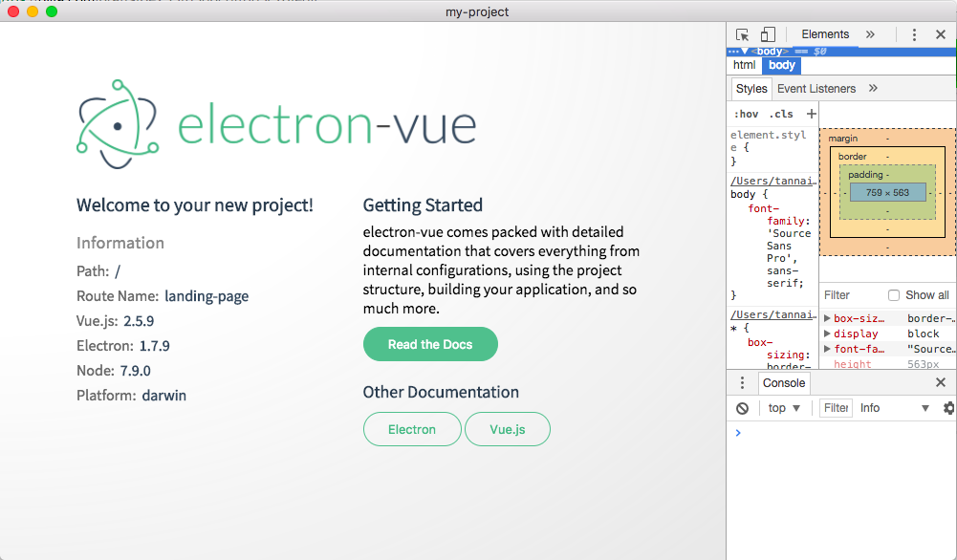This screenshot has width=957, height=560.
Task: Switch to the Elements panel tab
Action: click(x=825, y=34)
